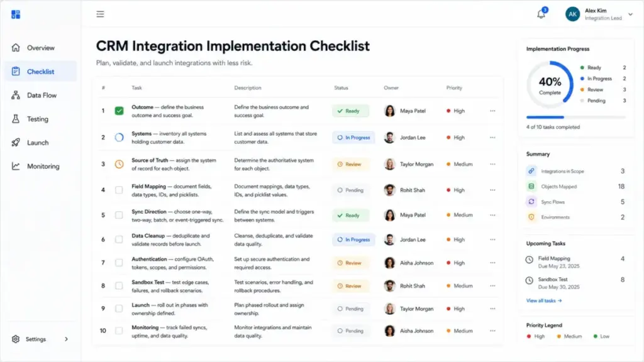
Task: Open more options for Sync Direction row
Action: [492, 215]
